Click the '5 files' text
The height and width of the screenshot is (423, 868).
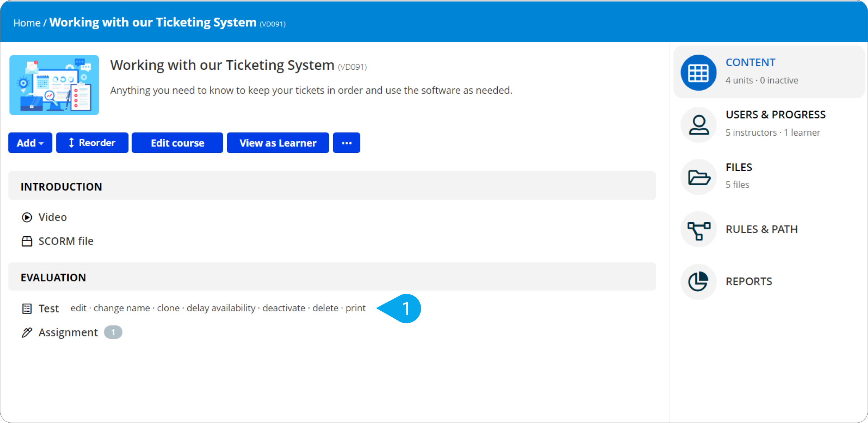tap(737, 184)
